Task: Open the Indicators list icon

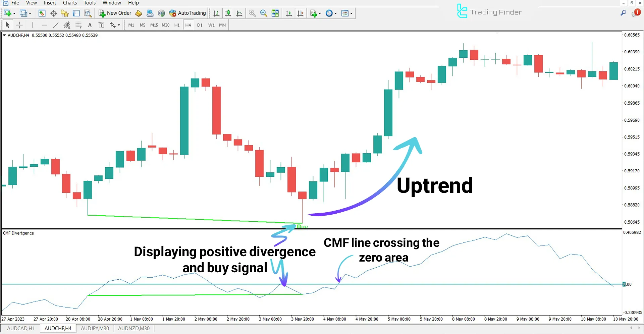Action: pyautogui.click(x=313, y=13)
